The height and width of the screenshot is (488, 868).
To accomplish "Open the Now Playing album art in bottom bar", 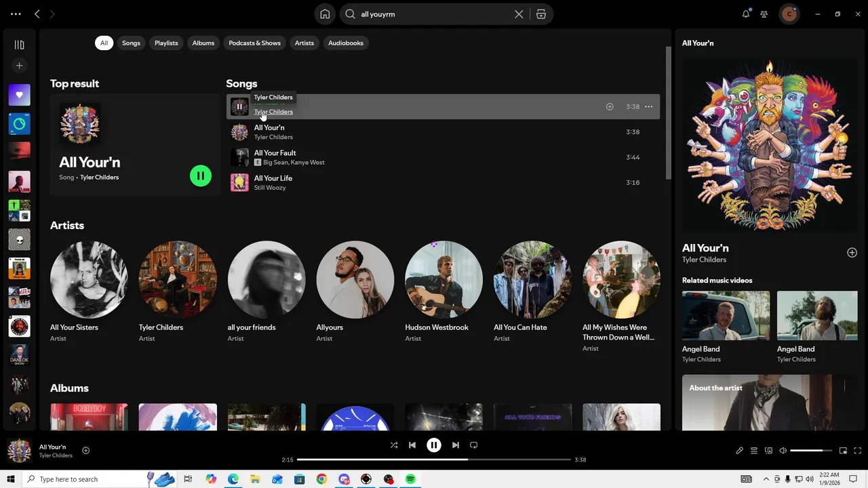I will pyautogui.click(x=19, y=451).
